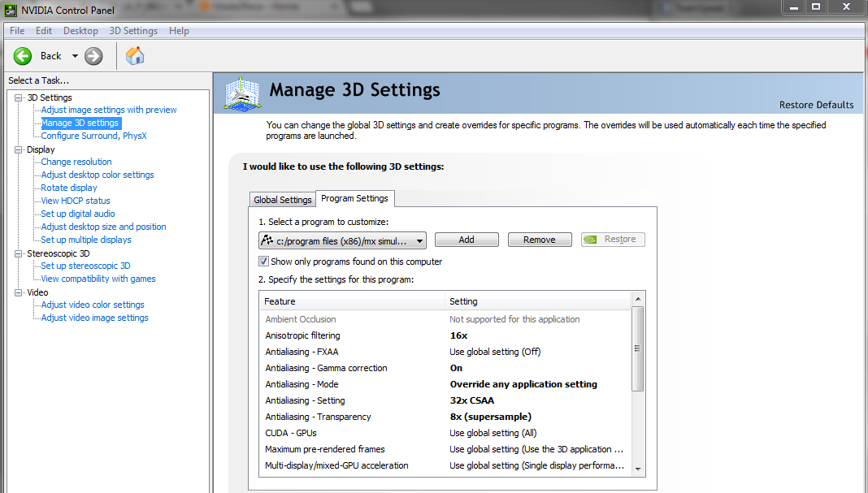Open Rotate display task
Image resolution: width=868 pixels, height=493 pixels.
[x=69, y=188]
